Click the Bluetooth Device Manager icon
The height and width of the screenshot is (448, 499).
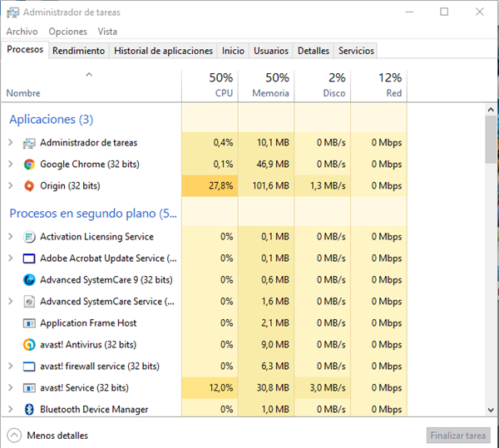click(29, 410)
